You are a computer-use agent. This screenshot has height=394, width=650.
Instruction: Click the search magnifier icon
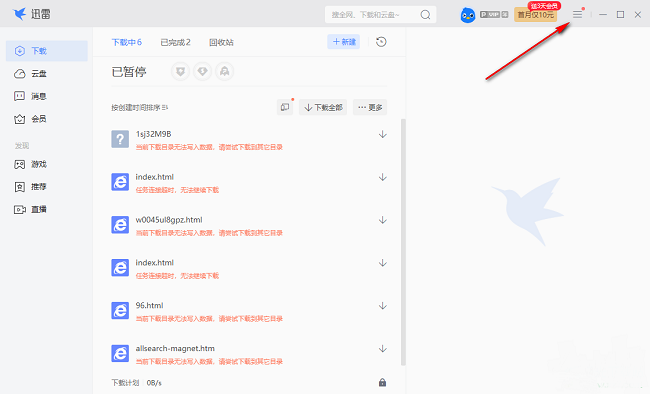coord(425,15)
